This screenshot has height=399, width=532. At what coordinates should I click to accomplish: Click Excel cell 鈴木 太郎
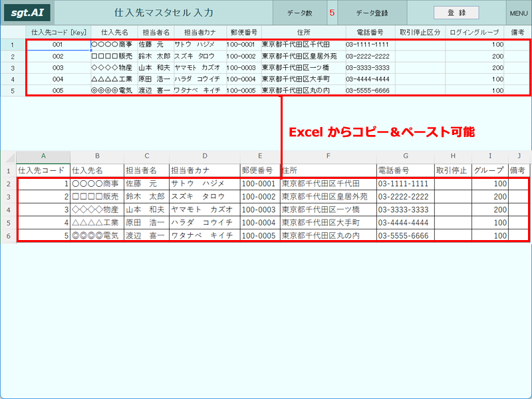[x=146, y=196]
